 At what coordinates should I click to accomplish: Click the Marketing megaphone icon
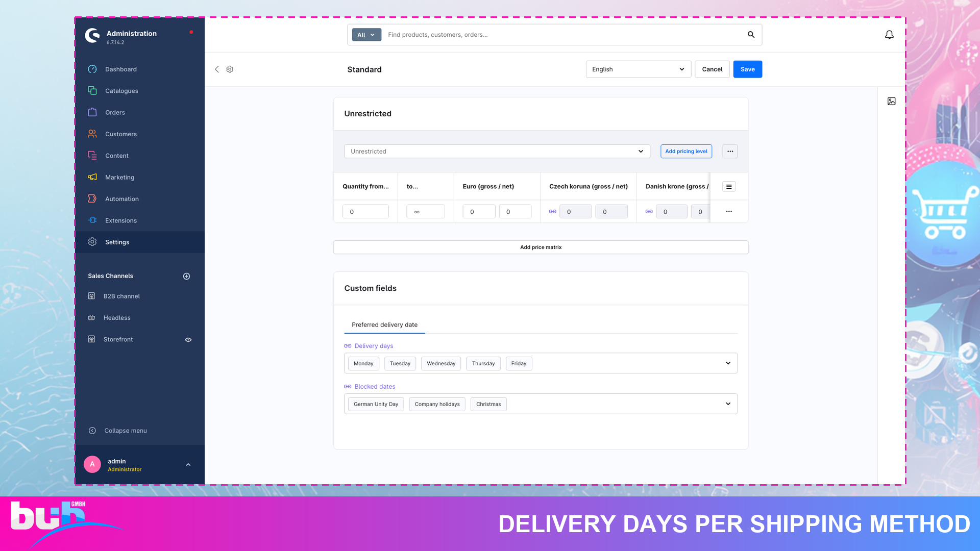[x=92, y=177]
